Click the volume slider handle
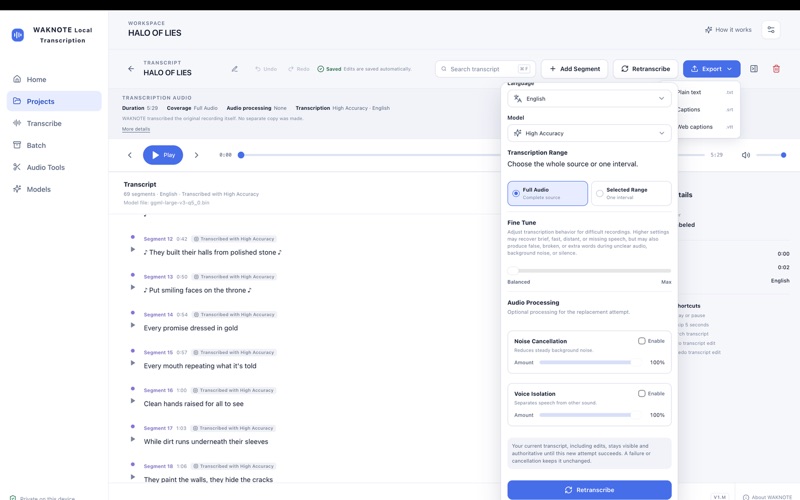Image resolution: width=800 pixels, height=500 pixels. pos(783,155)
